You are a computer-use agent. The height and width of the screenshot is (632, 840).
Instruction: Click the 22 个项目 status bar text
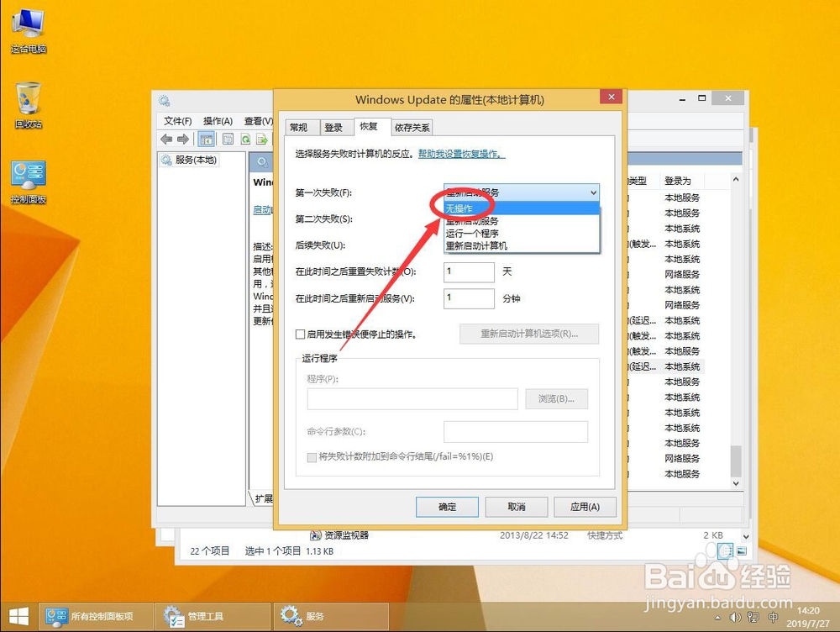tap(209, 551)
